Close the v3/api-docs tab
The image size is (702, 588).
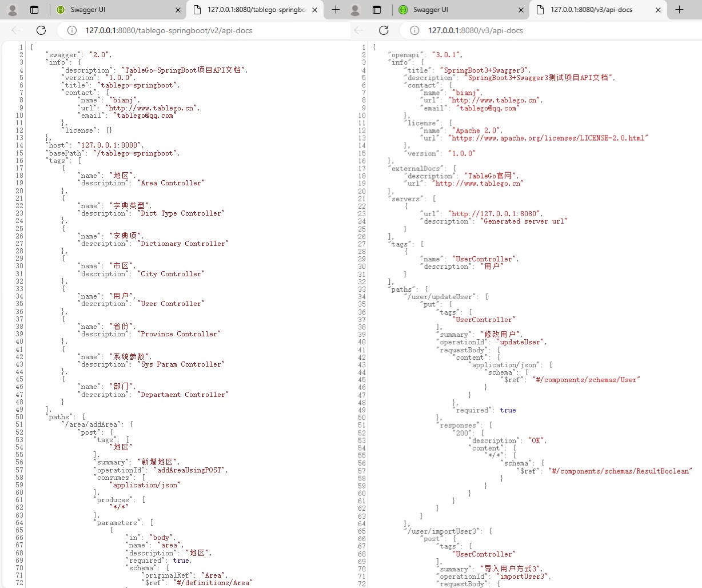pos(658,10)
